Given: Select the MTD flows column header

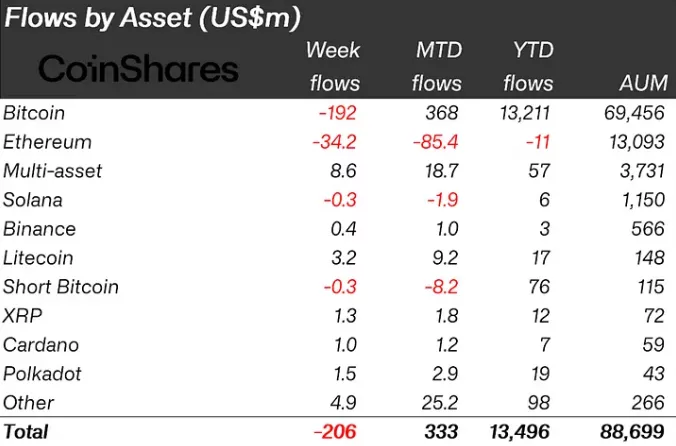Looking at the screenshot, I should point(437,66).
